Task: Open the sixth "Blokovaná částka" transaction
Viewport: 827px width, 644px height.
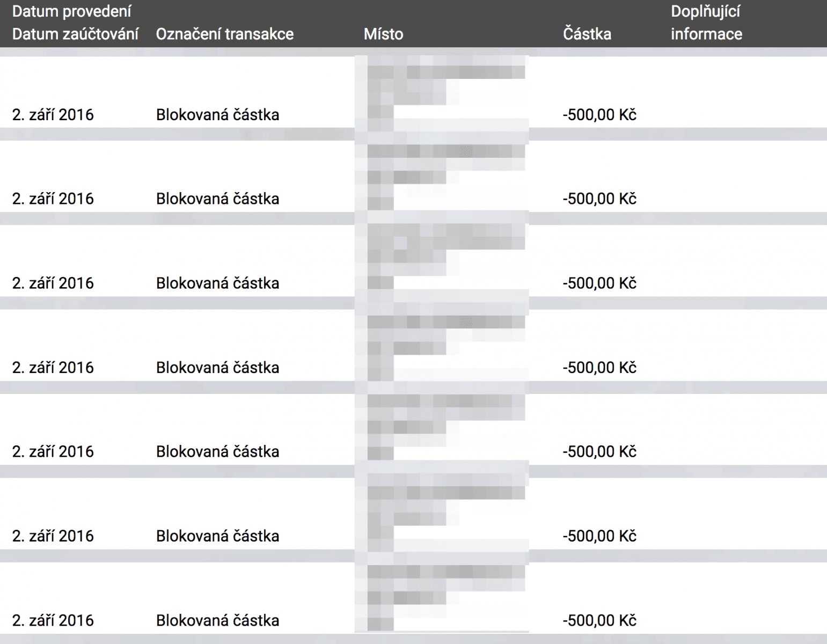Action: [x=217, y=536]
